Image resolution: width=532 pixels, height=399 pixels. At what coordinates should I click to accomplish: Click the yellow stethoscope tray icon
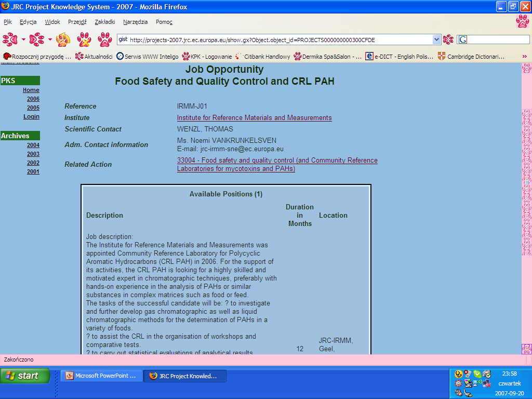tap(458, 374)
